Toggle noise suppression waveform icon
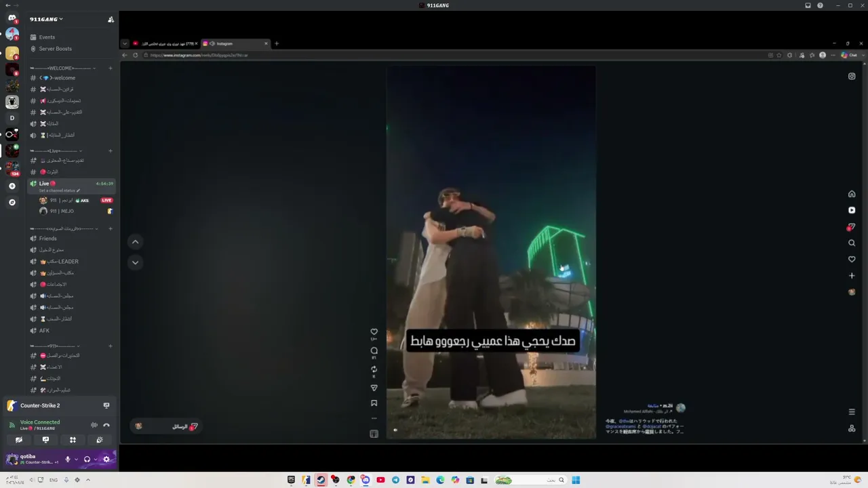Screen dimensions: 868x488 point(94,425)
